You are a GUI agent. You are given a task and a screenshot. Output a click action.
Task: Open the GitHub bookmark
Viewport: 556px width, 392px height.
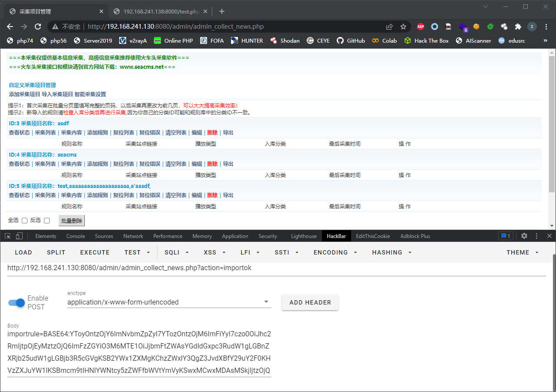coord(351,40)
